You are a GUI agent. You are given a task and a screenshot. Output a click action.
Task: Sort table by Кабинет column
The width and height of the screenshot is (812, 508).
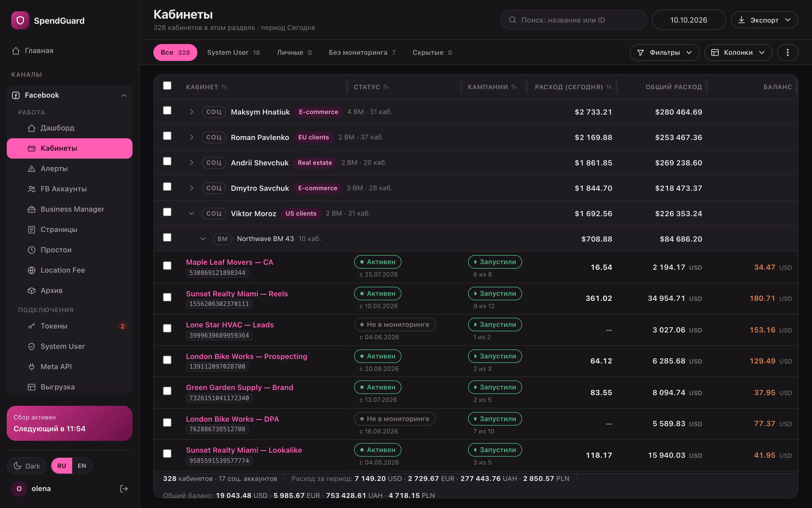(206, 87)
